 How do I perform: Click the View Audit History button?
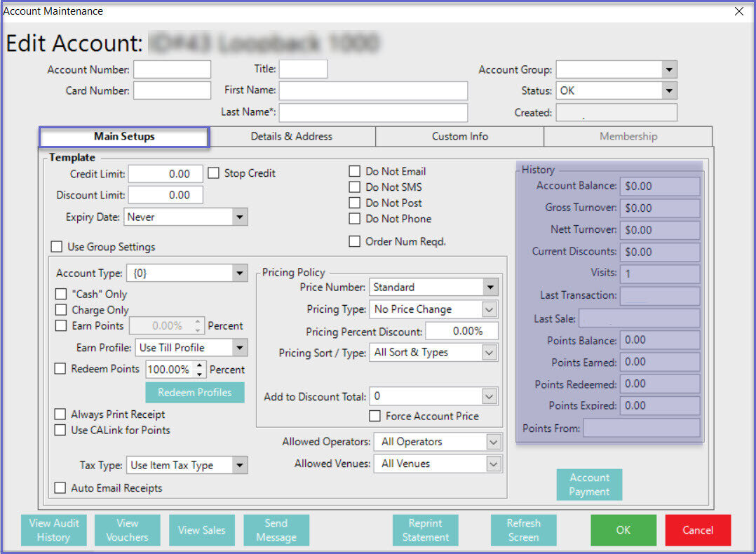[54, 530]
